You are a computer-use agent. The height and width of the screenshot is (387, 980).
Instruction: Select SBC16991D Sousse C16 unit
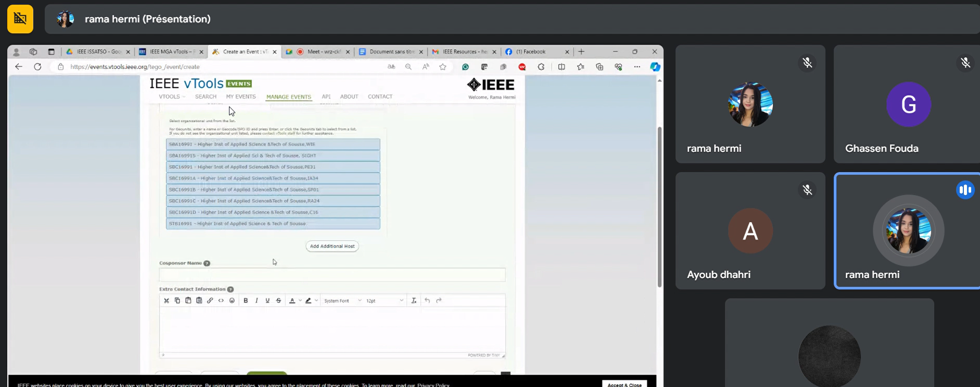(273, 212)
